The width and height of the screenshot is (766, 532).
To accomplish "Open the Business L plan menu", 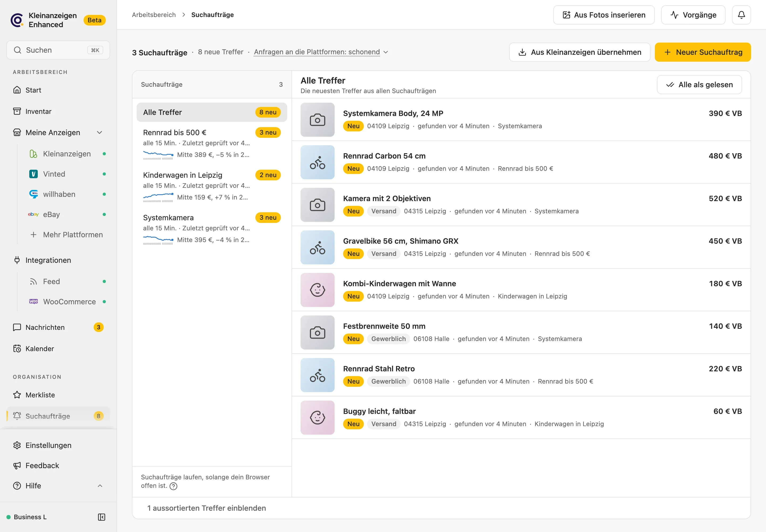I will (x=30, y=517).
